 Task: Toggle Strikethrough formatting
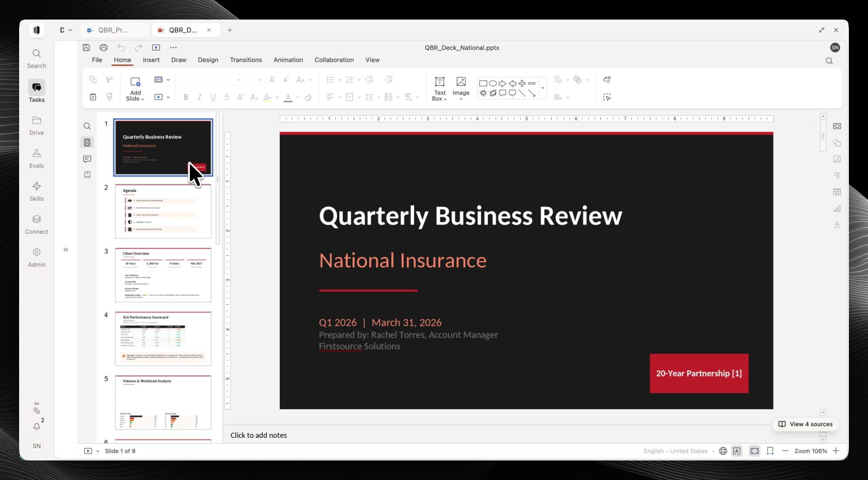tap(227, 97)
